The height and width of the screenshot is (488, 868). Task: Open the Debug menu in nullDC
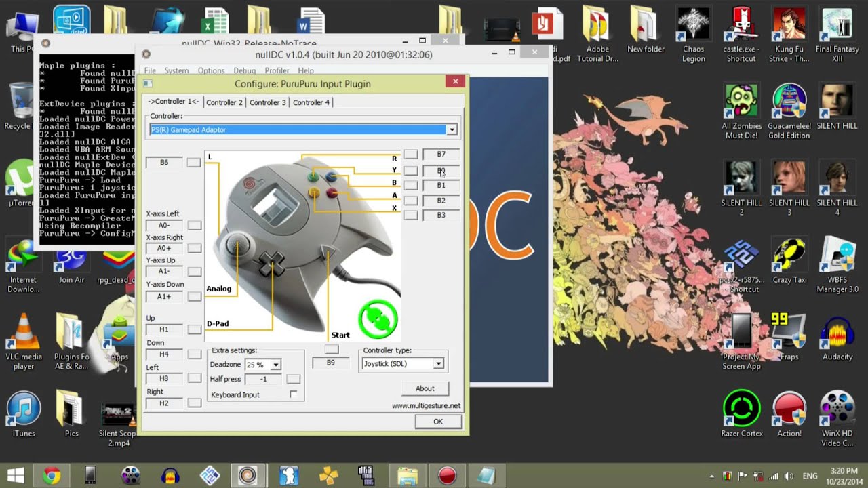pos(244,70)
